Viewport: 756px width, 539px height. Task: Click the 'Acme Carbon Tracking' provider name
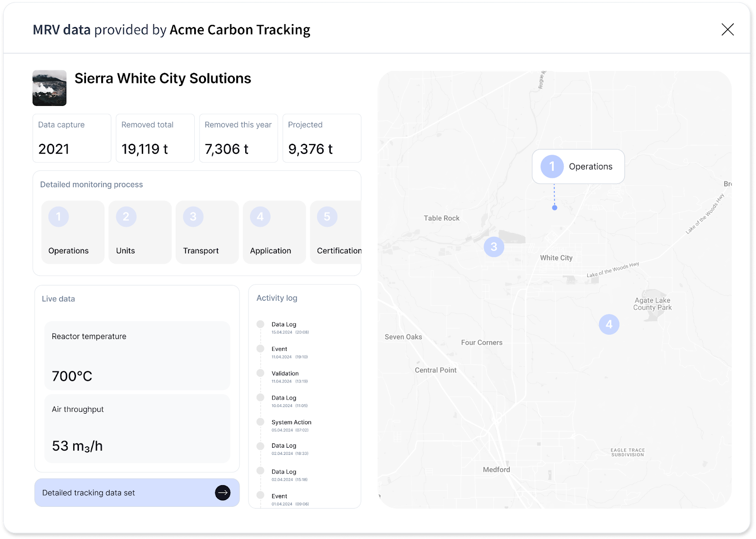pyautogui.click(x=240, y=30)
